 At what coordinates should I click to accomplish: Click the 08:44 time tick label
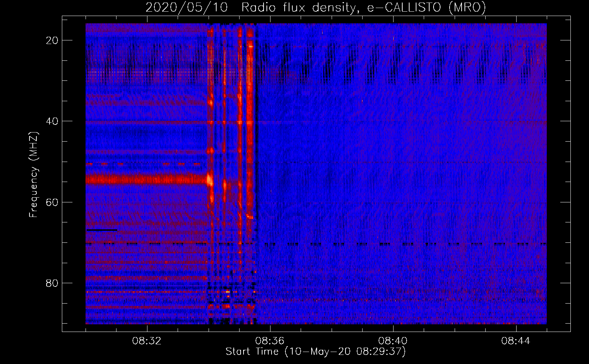516,341
